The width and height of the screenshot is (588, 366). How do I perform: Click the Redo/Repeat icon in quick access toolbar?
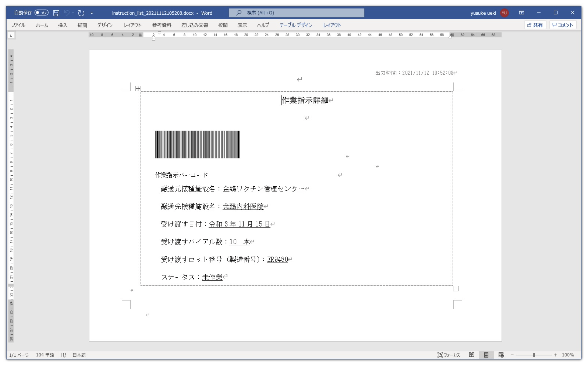(81, 13)
